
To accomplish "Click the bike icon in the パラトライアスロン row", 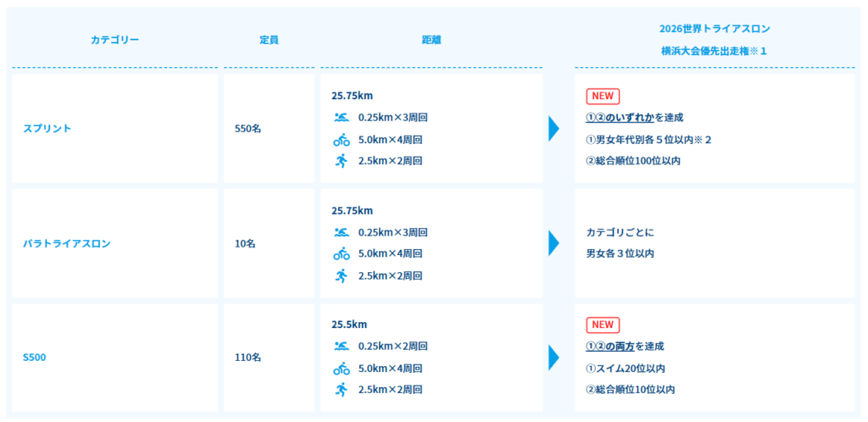I will click(341, 253).
